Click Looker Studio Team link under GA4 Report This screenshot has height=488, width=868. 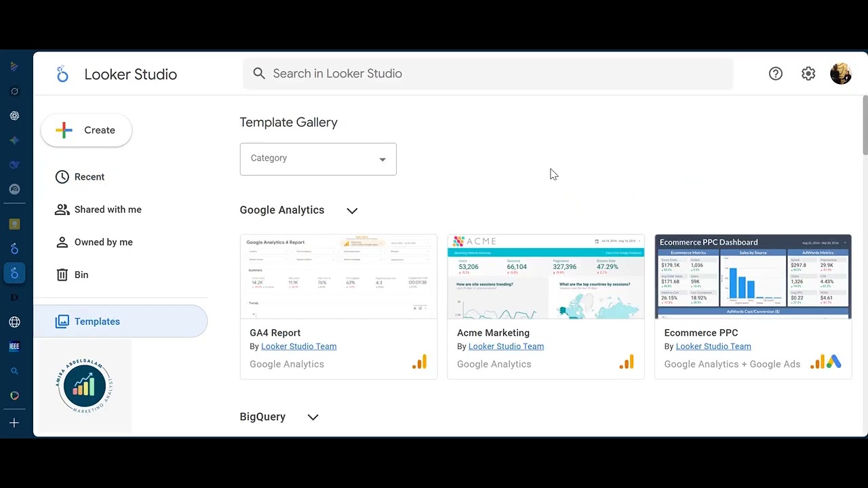[x=299, y=346]
